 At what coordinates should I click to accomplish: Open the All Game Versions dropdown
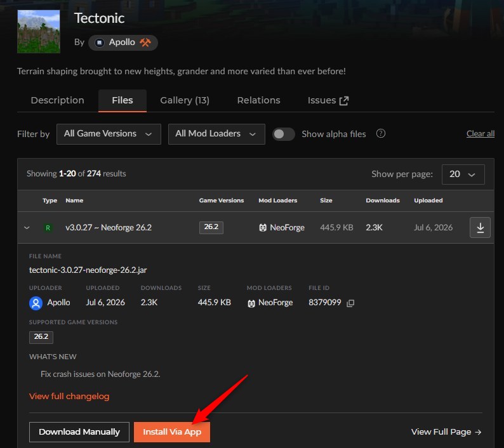tap(109, 134)
